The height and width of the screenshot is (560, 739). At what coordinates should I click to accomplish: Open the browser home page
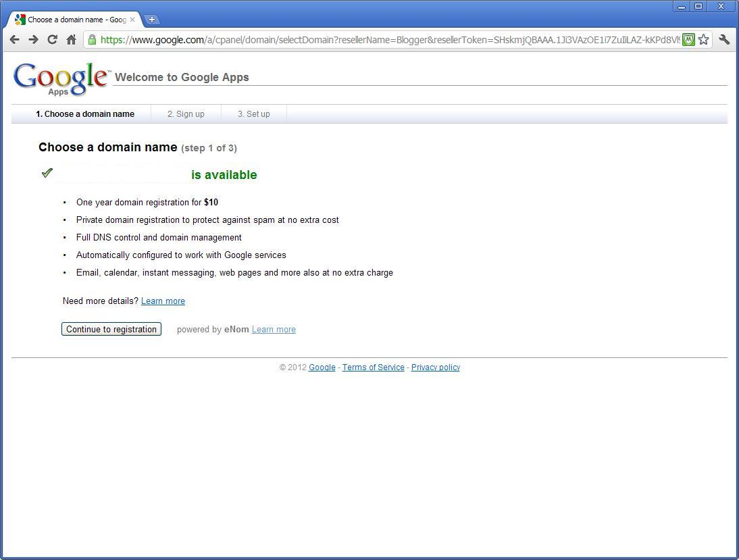(71, 40)
